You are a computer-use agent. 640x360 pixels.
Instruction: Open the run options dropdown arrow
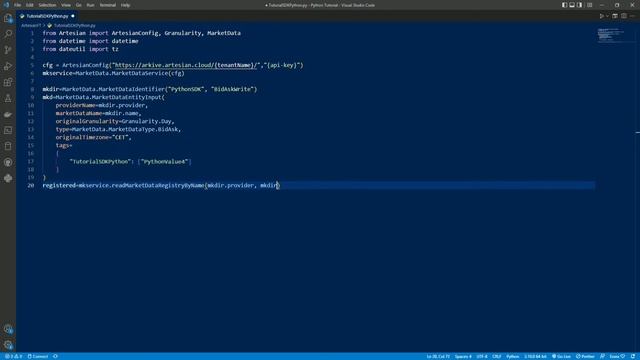click(x=607, y=16)
